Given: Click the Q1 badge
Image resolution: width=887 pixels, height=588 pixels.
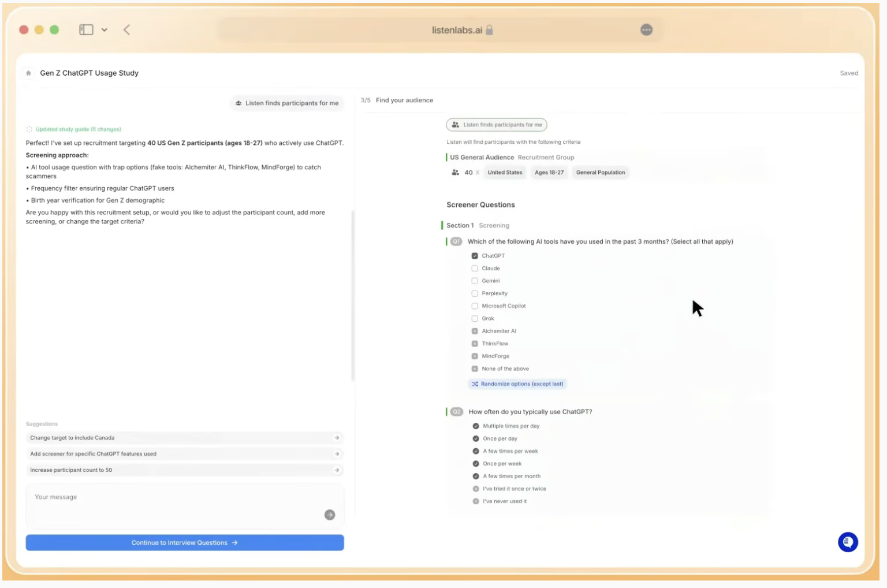Looking at the screenshot, I should (456, 242).
